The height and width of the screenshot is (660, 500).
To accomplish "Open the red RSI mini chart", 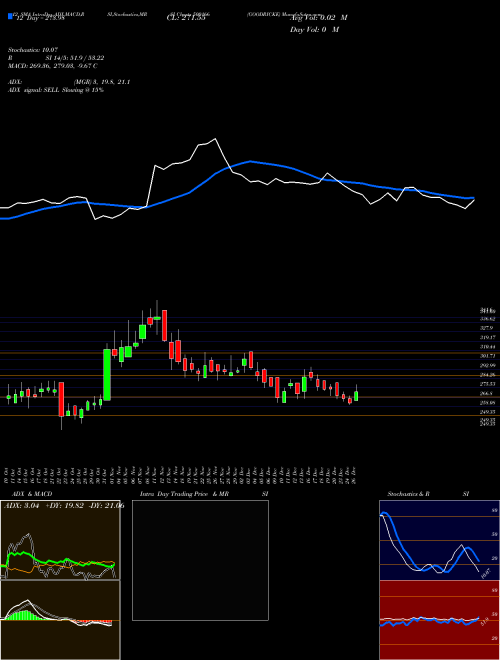I will 439,620.
